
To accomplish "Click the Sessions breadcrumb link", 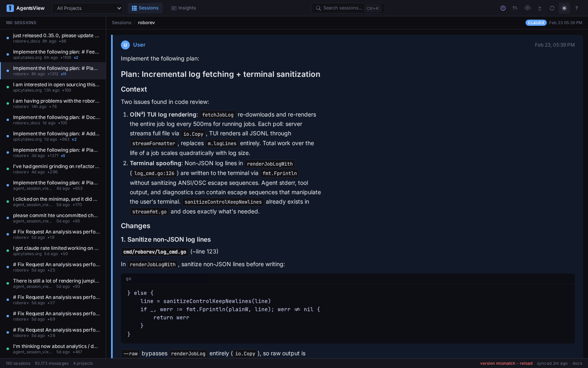I will (122, 23).
